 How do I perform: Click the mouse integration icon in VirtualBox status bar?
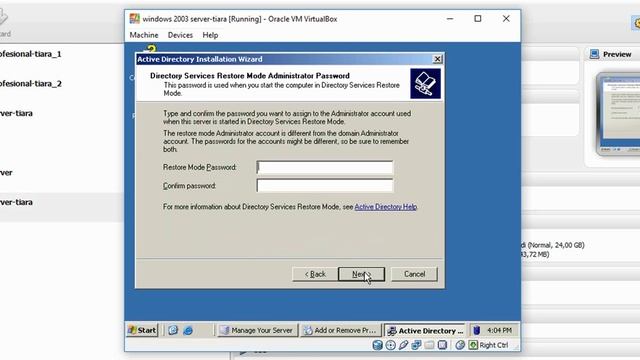coord(460,345)
